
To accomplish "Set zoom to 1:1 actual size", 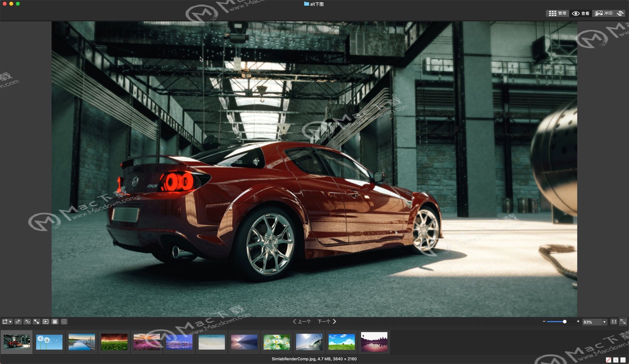I will click(614, 322).
